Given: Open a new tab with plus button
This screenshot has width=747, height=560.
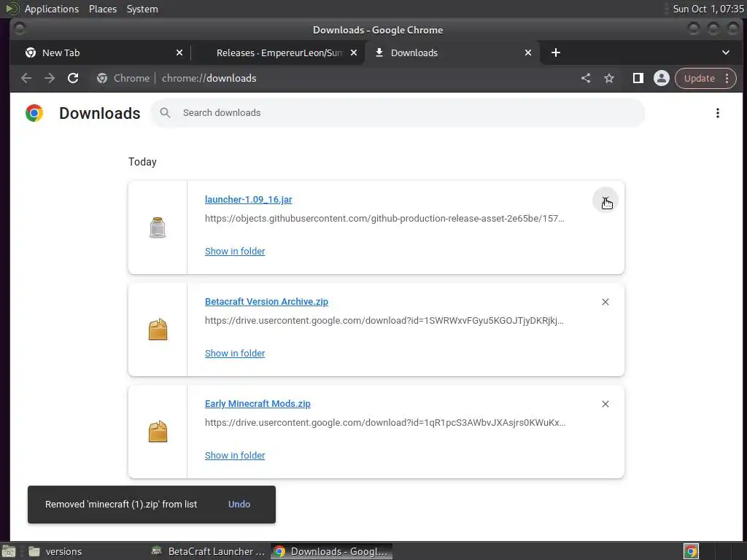Looking at the screenshot, I should pos(555,52).
